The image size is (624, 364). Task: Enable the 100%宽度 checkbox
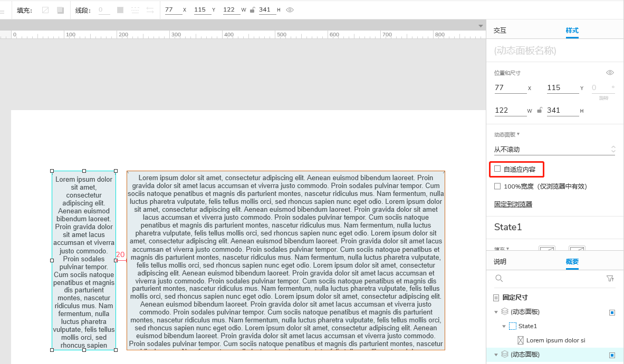pos(497,186)
